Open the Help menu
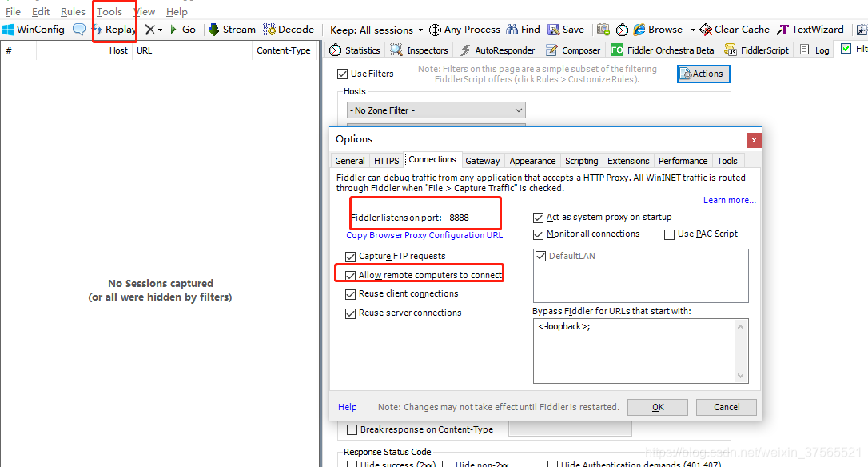The height and width of the screenshot is (467, 868). (x=177, y=12)
